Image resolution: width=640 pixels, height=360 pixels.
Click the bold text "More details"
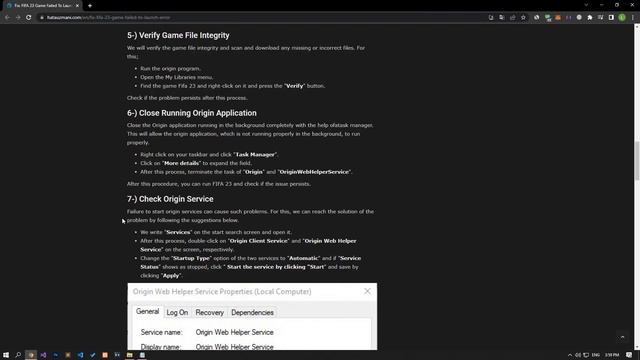182,163
